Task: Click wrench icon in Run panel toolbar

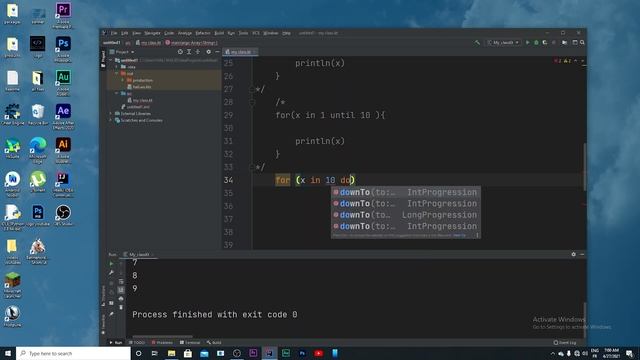Action: pos(111,272)
